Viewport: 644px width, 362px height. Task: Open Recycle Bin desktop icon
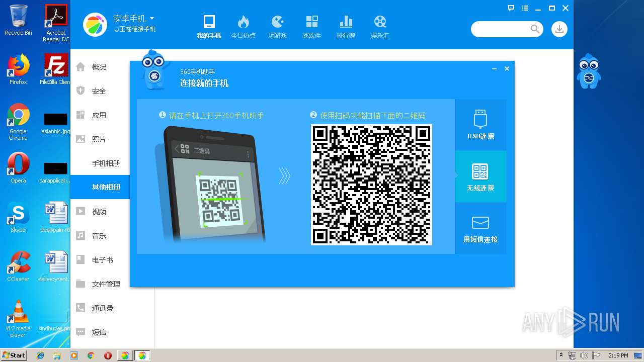[x=18, y=21]
